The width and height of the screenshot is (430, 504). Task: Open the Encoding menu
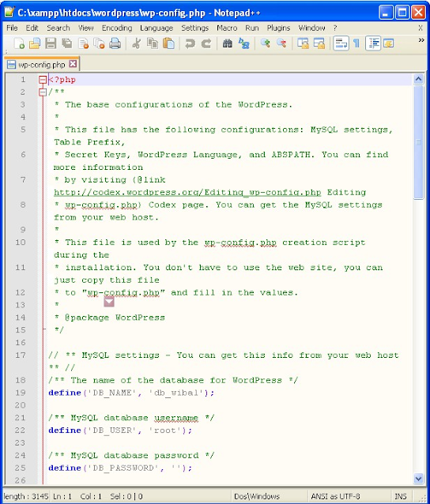click(x=117, y=28)
